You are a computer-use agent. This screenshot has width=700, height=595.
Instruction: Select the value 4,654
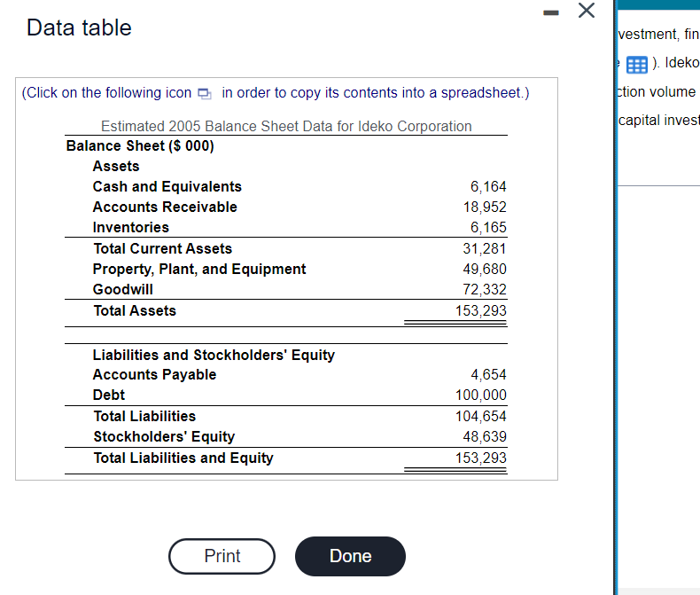point(488,375)
